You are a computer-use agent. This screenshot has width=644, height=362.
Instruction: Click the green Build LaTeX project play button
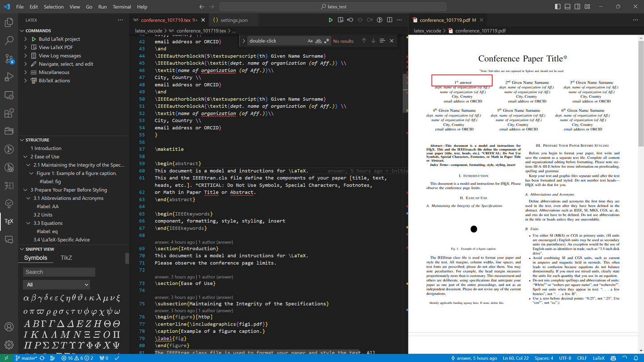pos(33,39)
